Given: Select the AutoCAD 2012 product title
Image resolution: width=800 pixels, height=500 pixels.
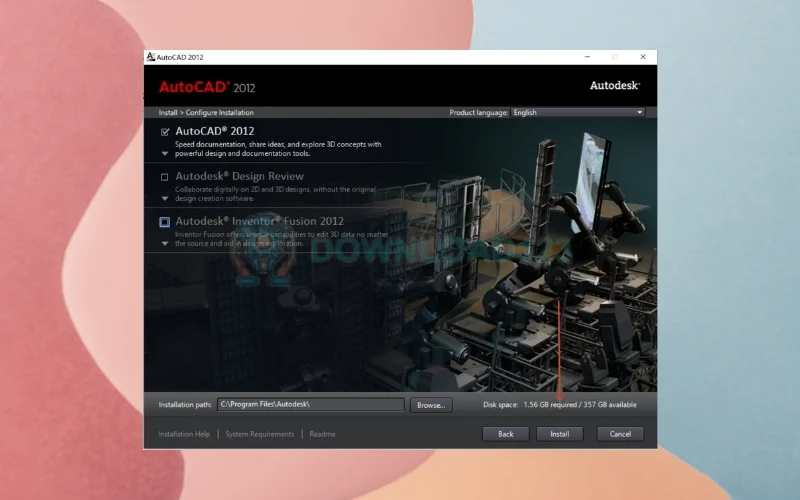Looking at the screenshot, I should coord(214,131).
